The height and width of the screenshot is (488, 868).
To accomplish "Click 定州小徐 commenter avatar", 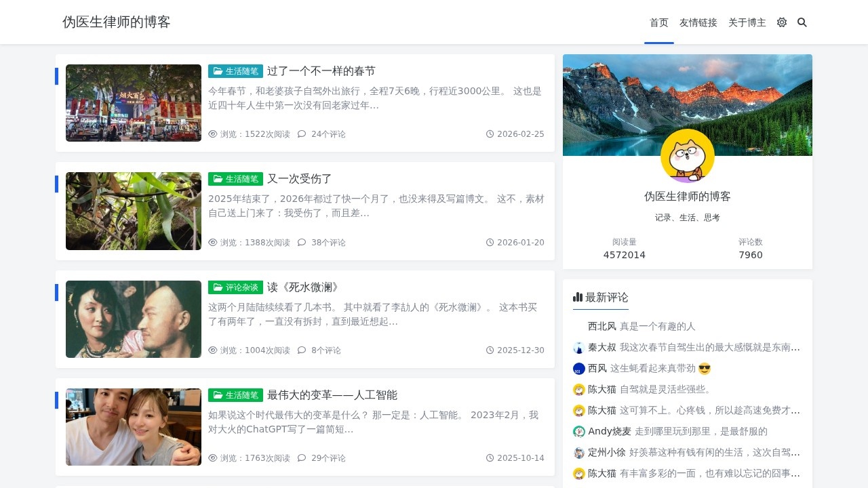I will click(579, 453).
